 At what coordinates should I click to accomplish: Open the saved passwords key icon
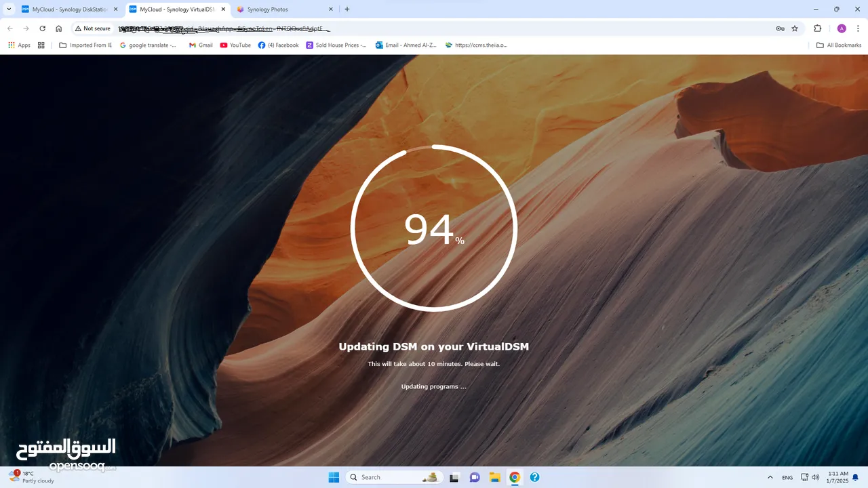pyautogui.click(x=780, y=28)
